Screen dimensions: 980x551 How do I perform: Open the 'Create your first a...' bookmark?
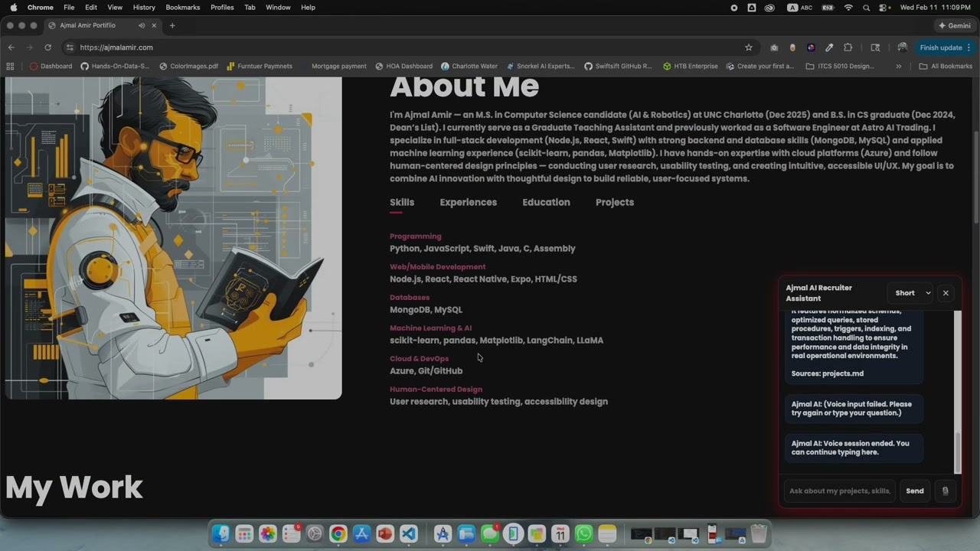(x=759, y=66)
